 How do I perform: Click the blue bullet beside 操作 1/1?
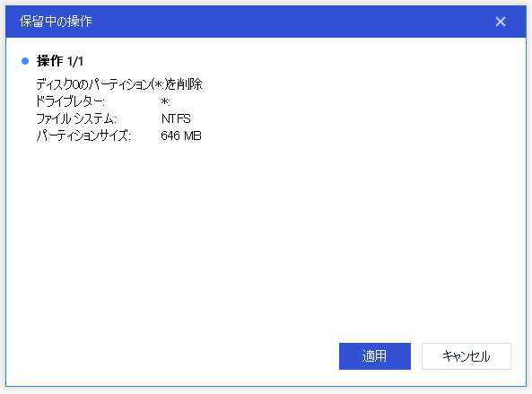(x=25, y=61)
